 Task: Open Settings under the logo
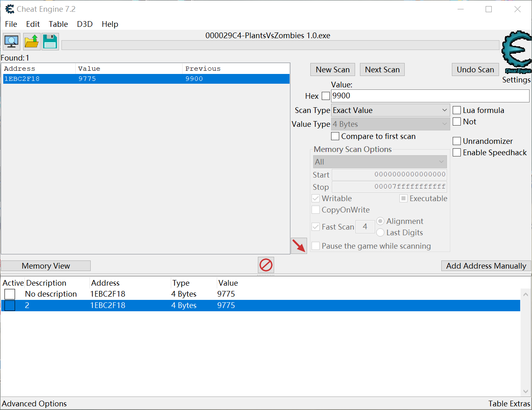coord(516,80)
